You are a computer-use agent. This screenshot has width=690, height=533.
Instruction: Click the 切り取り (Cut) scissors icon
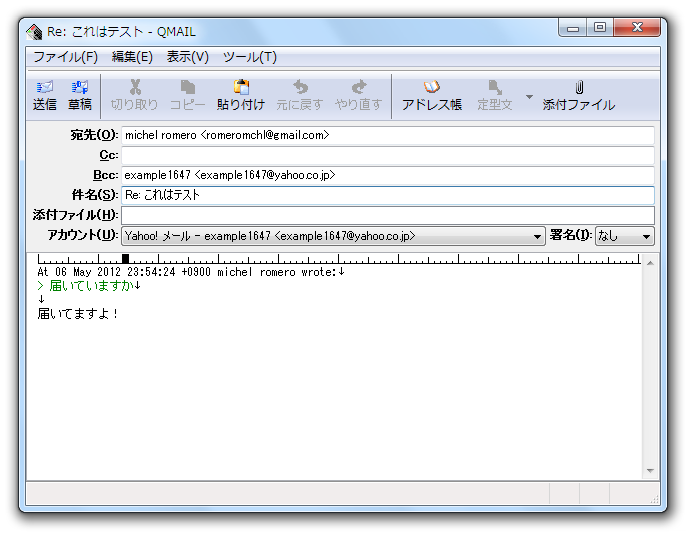coord(134,96)
